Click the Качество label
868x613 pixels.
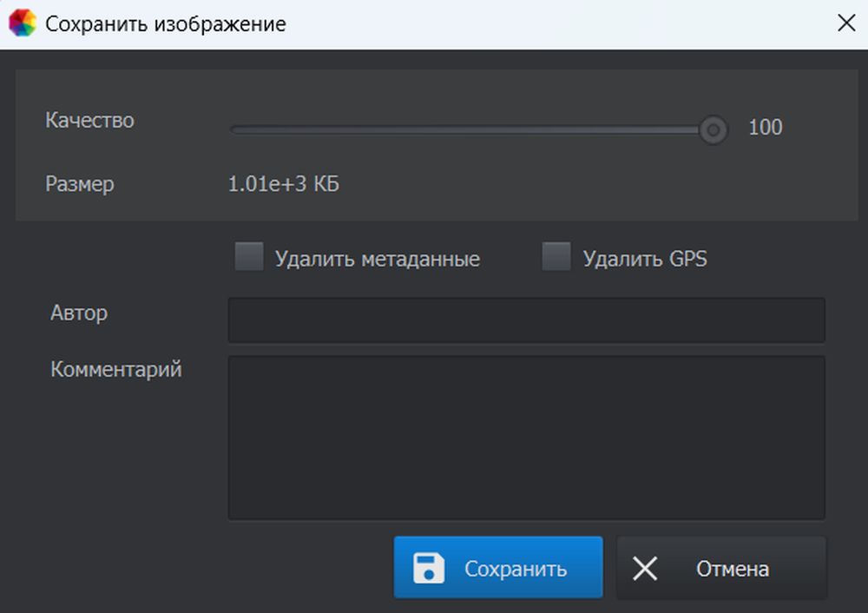click(x=89, y=121)
